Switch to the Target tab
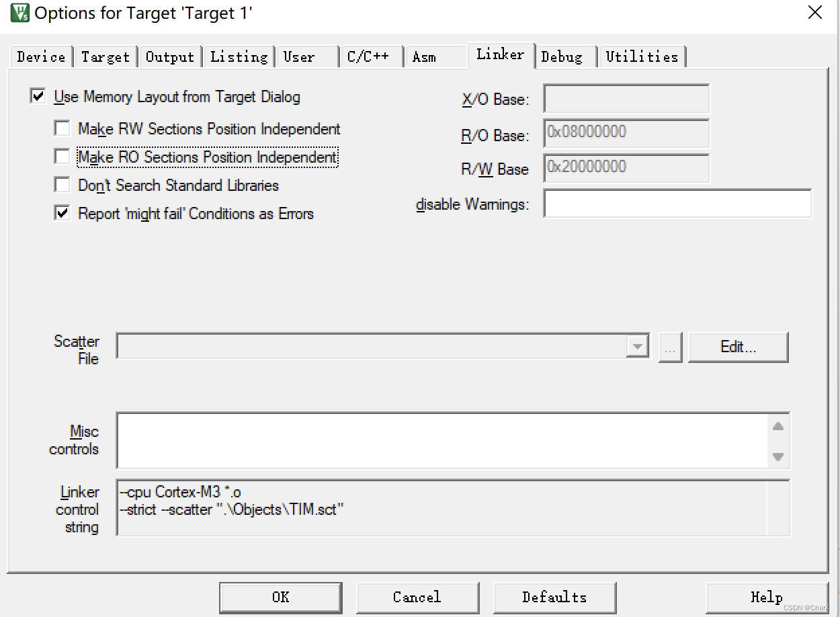Image resolution: width=840 pixels, height=617 pixels. [x=106, y=57]
